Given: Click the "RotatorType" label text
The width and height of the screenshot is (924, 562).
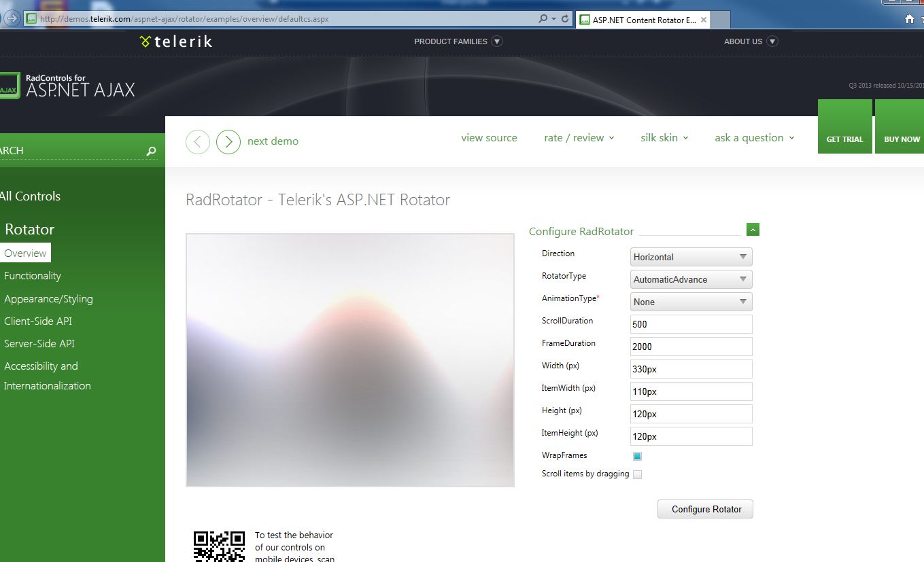Looking at the screenshot, I should [x=564, y=276].
